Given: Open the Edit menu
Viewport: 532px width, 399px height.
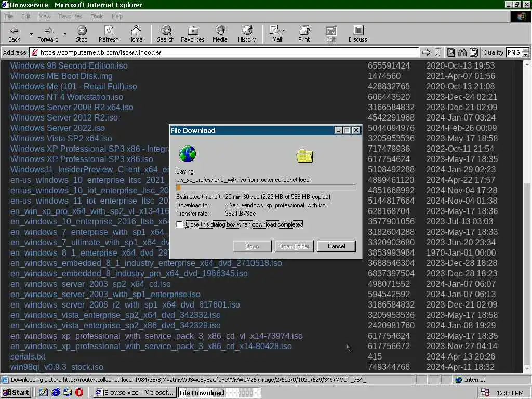Looking at the screenshot, I should point(26,16).
